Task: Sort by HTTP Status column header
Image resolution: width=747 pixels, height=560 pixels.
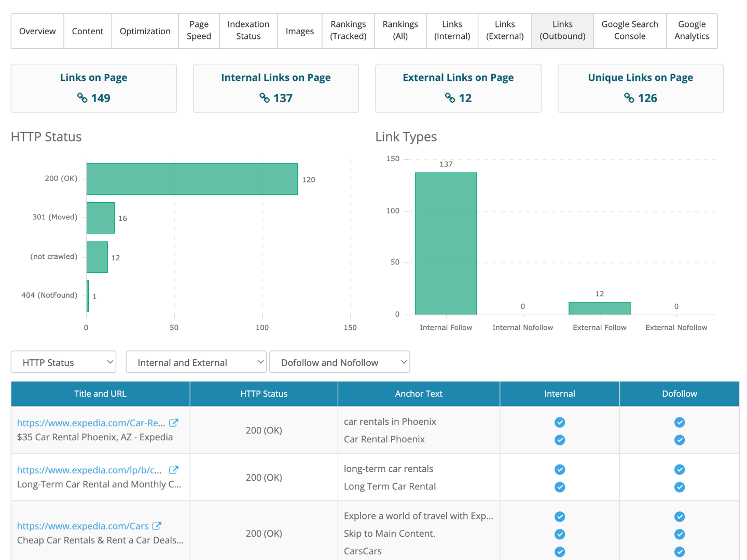Action: coord(264,394)
